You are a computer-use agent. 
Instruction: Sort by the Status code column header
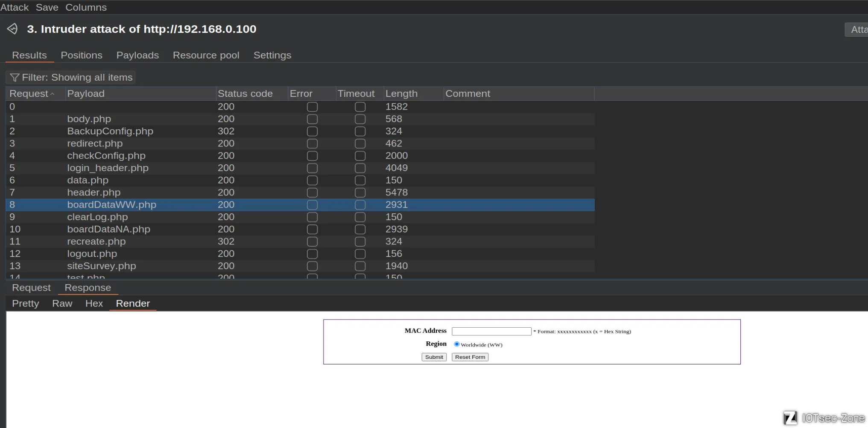252,93
